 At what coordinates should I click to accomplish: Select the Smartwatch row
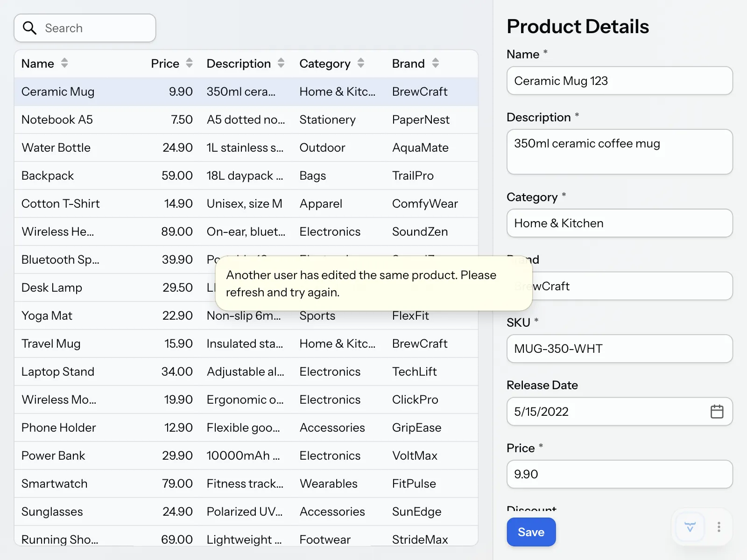pos(246,483)
